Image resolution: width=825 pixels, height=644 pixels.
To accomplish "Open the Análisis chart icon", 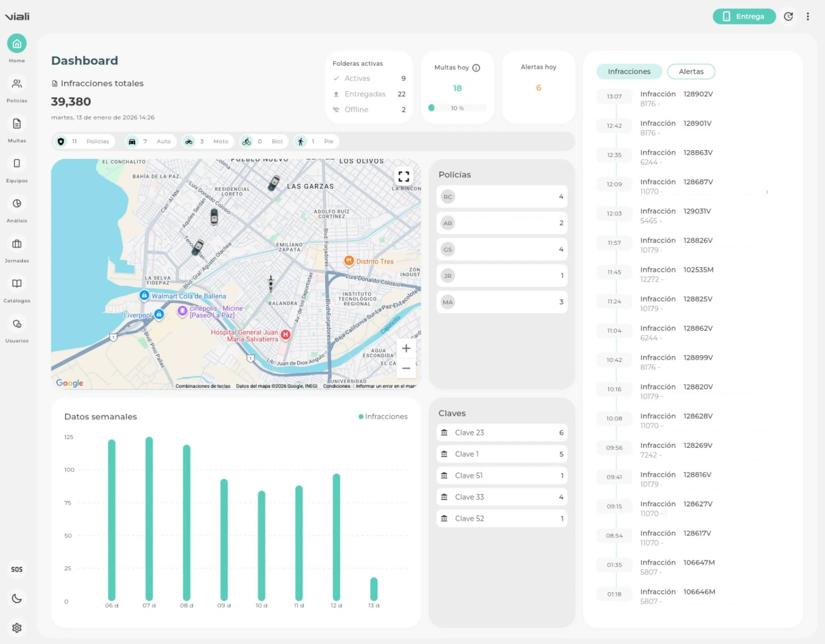I will pyautogui.click(x=17, y=204).
